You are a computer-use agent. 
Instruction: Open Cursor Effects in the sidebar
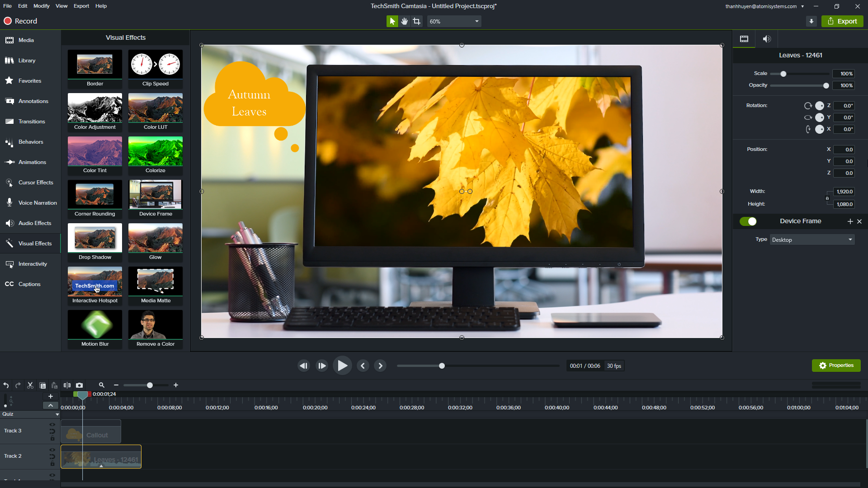(x=30, y=182)
